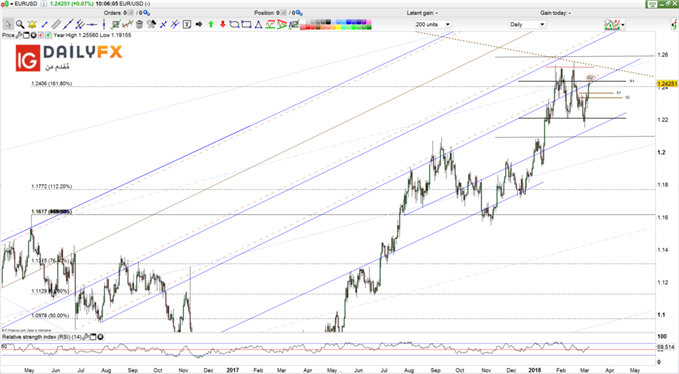The width and height of the screenshot is (679, 374).
Task: Pick the black color swatch
Action: coord(328,22)
